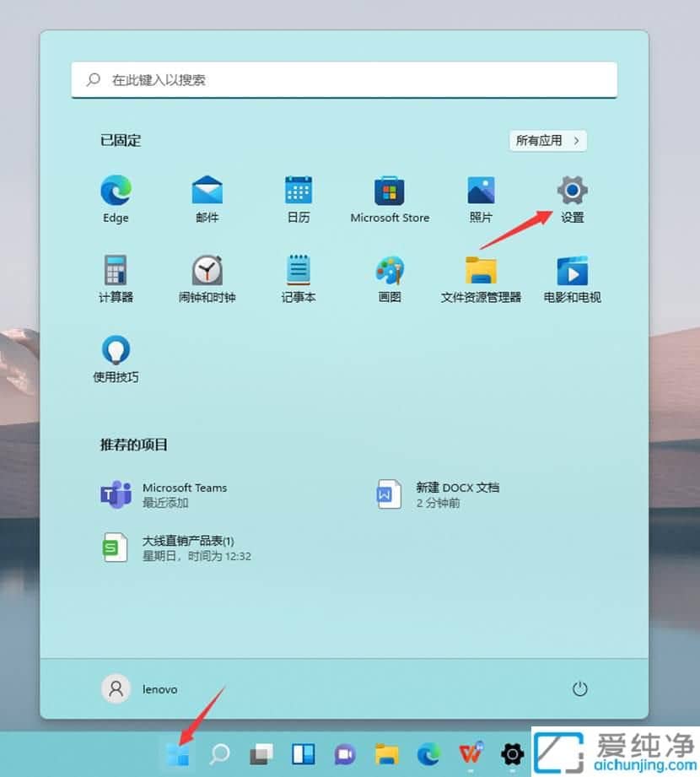700x777 pixels.
Task: Open taskbar search magnifier
Action: click(x=219, y=755)
